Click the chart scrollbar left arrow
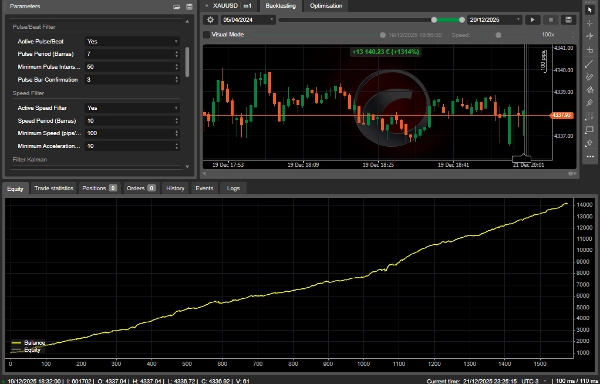The image size is (600, 384). click(x=205, y=174)
